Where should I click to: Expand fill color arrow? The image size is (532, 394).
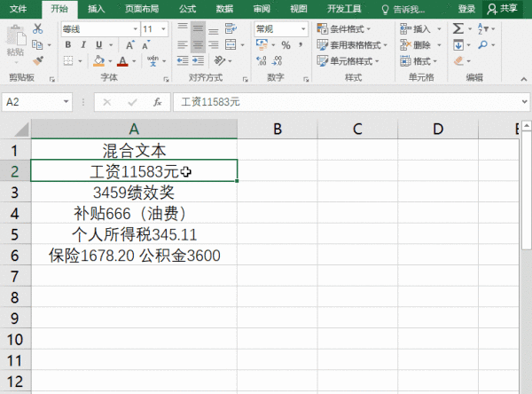tap(110, 61)
